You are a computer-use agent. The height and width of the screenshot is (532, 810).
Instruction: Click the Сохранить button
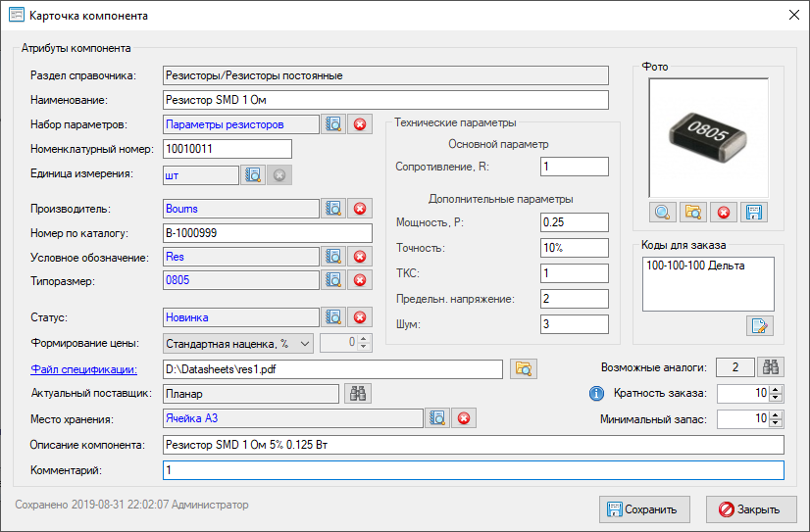pyautogui.click(x=644, y=509)
